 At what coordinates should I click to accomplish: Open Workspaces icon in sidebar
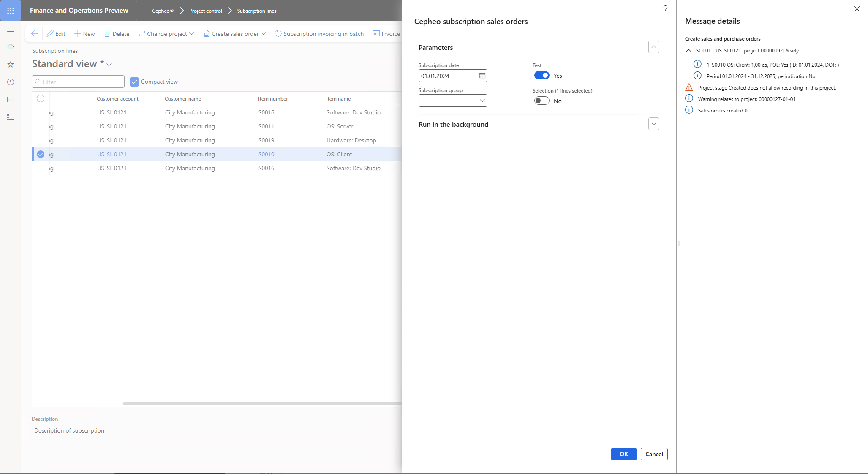point(11,100)
